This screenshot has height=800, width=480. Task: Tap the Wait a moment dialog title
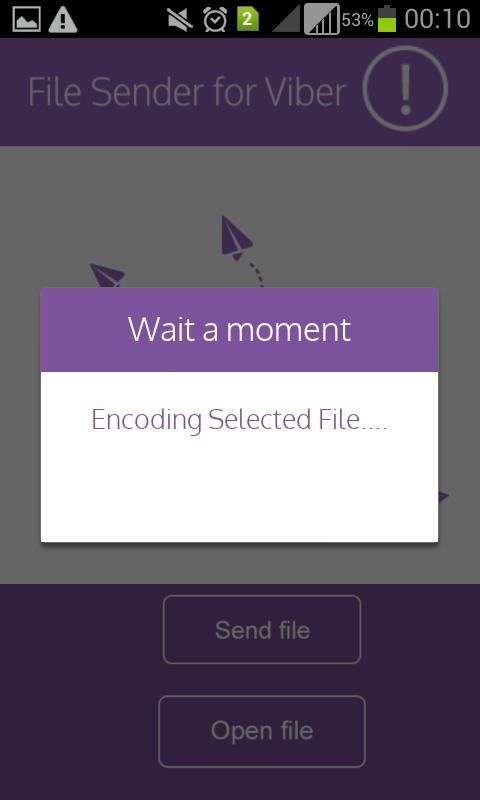[x=239, y=330]
